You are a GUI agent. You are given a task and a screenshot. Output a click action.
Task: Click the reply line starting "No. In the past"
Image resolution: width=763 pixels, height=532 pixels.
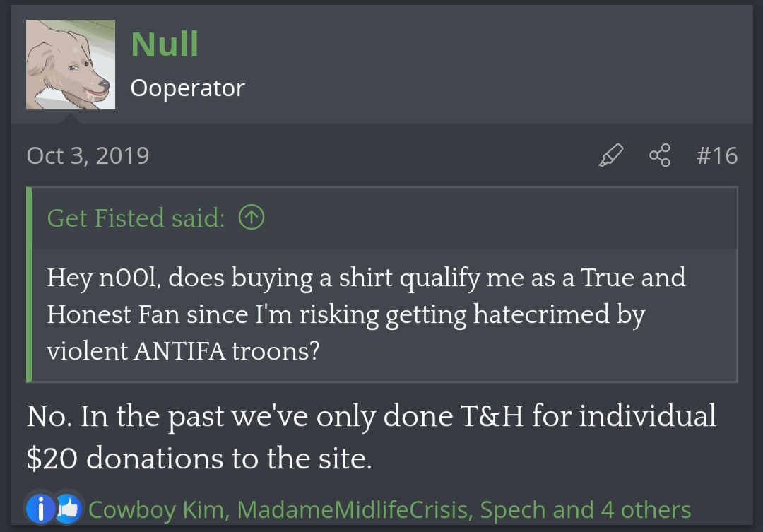coord(371,416)
